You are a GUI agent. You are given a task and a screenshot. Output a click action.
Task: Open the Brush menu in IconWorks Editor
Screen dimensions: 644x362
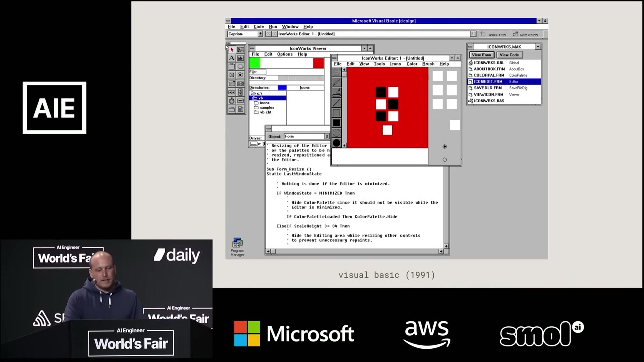click(x=428, y=64)
